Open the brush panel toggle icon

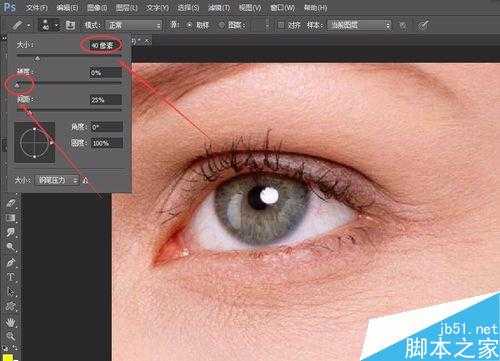click(70, 25)
